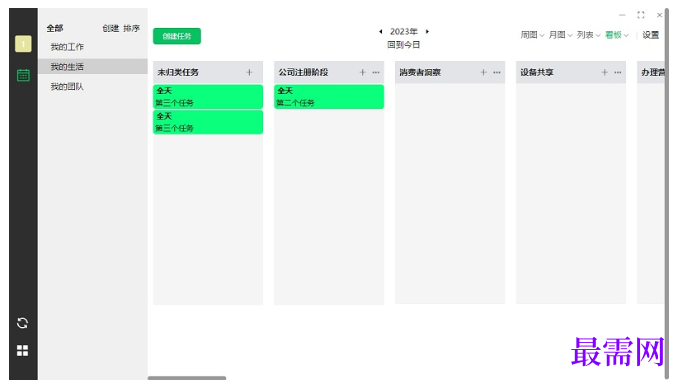Click the 未归类任务 column title
Image resolution: width=683 pixels, height=383 pixels.
pyautogui.click(x=178, y=72)
